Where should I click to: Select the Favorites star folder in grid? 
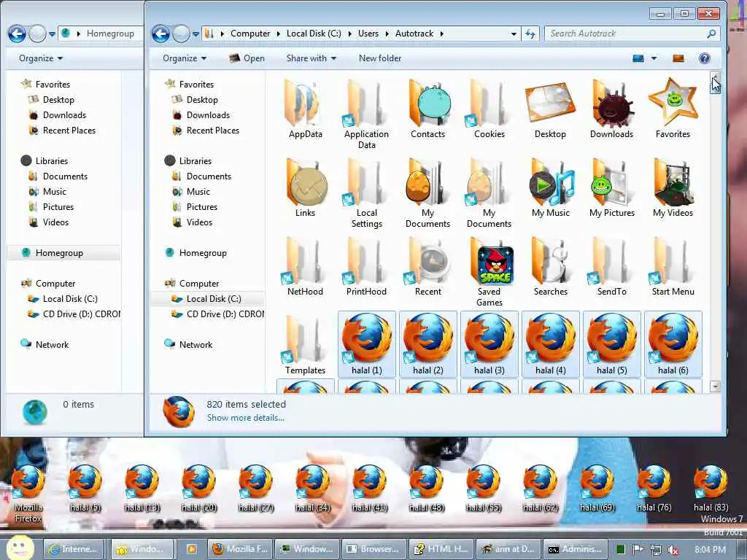pyautogui.click(x=673, y=109)
